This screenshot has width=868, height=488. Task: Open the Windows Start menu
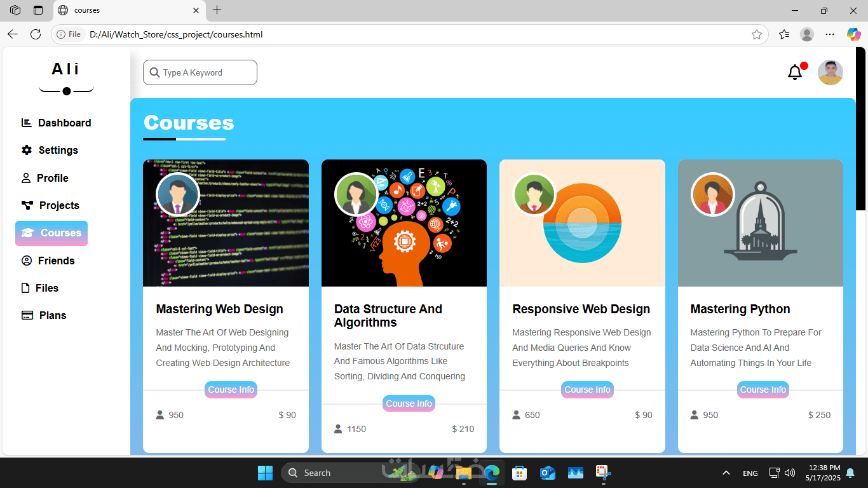click(265, 473)
